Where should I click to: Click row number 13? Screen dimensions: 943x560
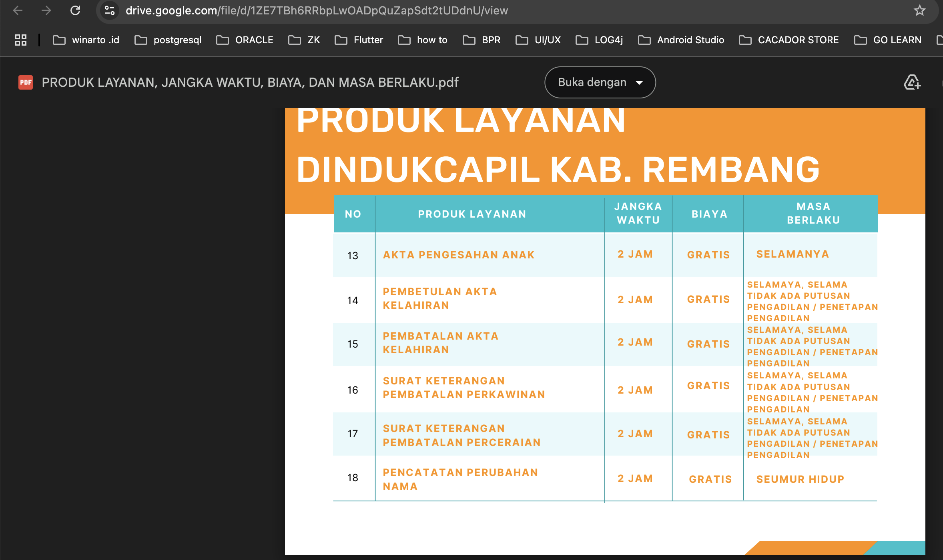tap(353, 256)
